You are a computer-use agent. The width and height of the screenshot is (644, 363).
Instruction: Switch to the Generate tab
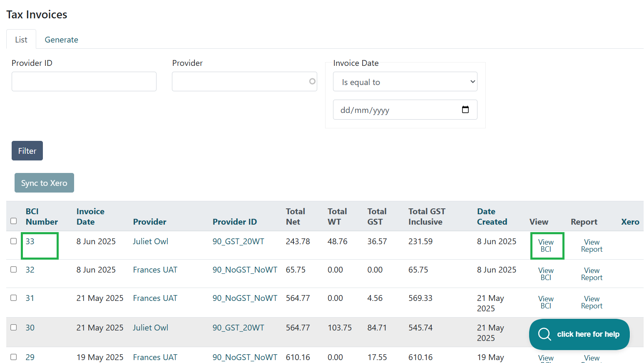pyautogui.click(x=61, y=40)
